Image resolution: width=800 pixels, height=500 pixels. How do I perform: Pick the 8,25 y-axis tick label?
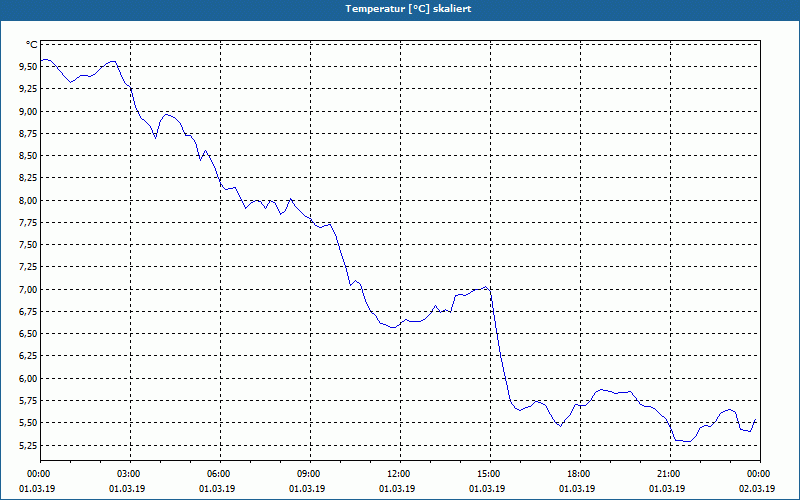pyautogui.click(x=29, y=178)
